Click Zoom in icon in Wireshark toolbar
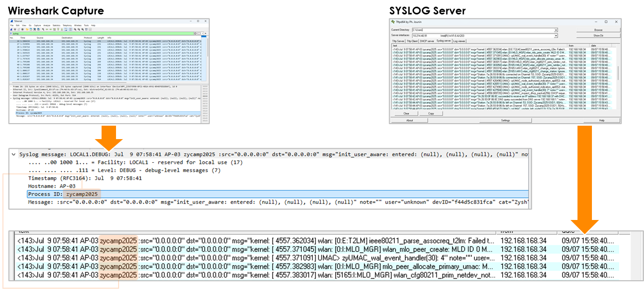 [x=75, y=29]
